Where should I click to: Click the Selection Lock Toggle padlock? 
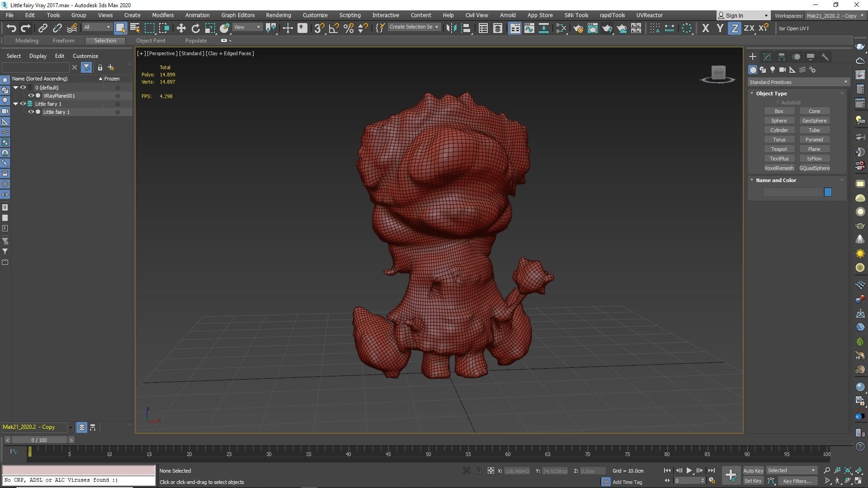(478, 470)
